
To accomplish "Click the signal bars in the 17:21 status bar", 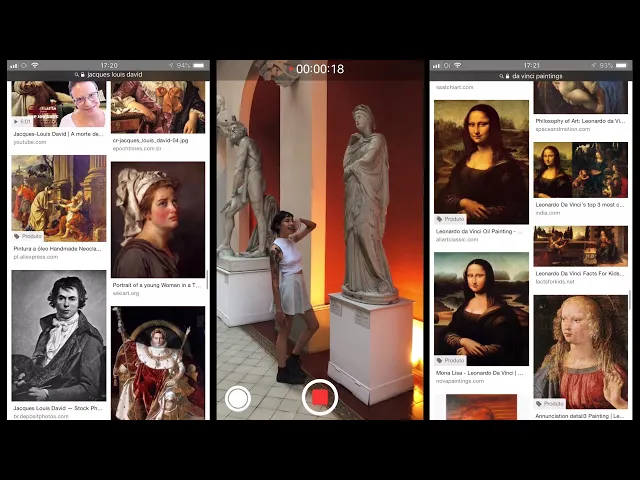I will click(x=437, y=65).
